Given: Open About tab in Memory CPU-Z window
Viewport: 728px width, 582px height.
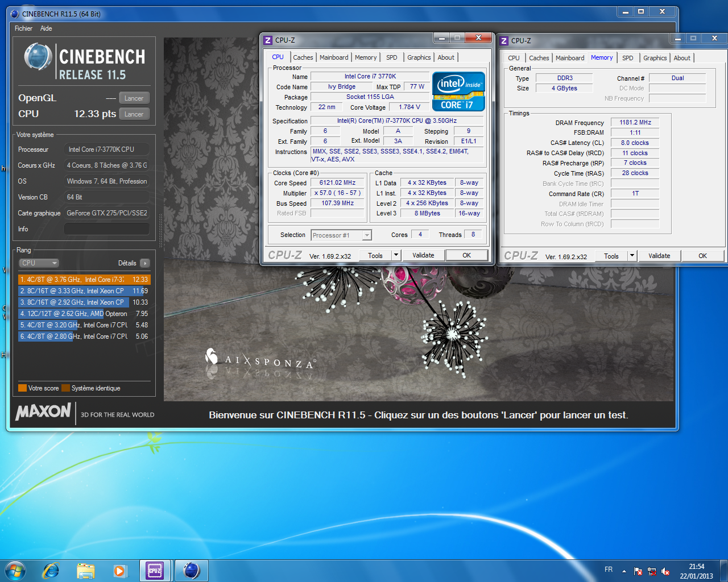Looking at the screenshot, I should [682, 58].
